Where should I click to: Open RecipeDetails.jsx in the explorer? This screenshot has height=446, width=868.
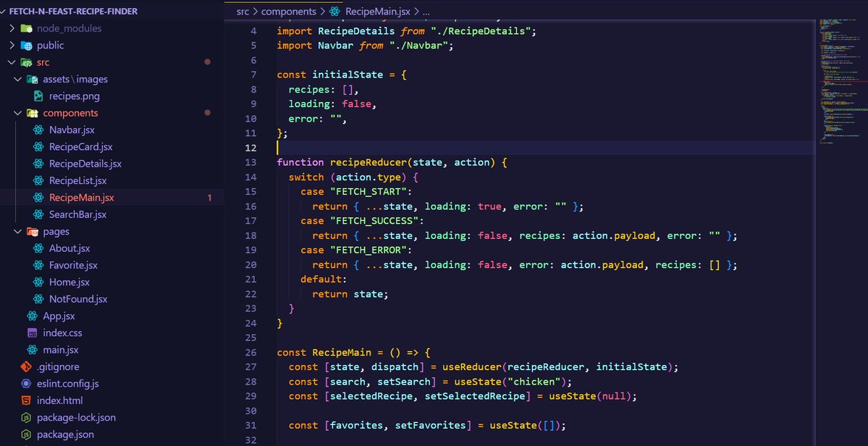tap(85, 164)
